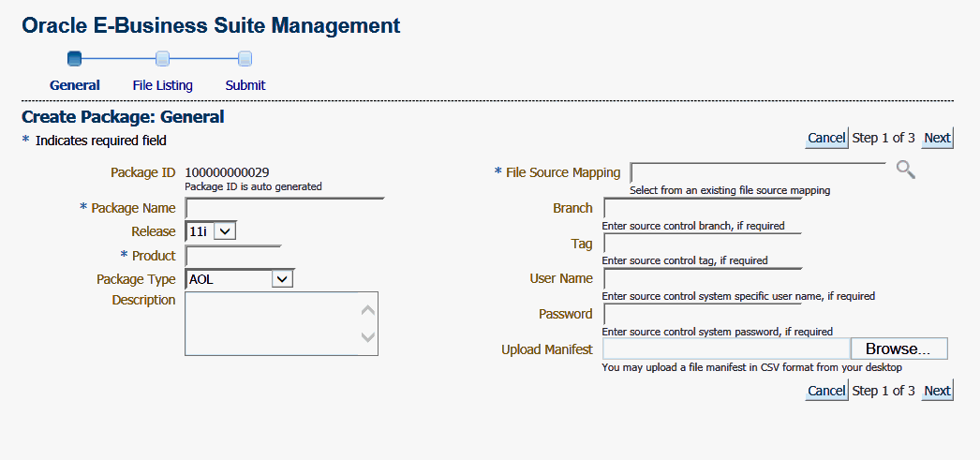Click the top 'Step 1 of 3' text
The height and width of the screenshot is (460, 980).
point(883,138)
